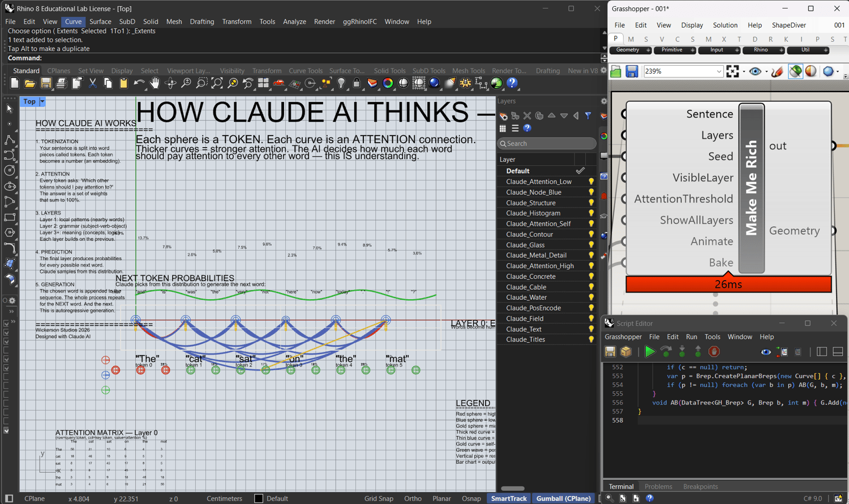Click the Undo arrow in Rhino toolbar
Screen dimensions: 849x504
coord(139,84)
